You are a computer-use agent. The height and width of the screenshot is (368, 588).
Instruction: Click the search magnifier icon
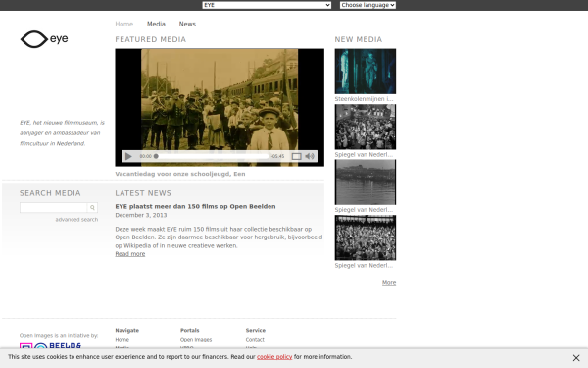(x=92, y=208)
